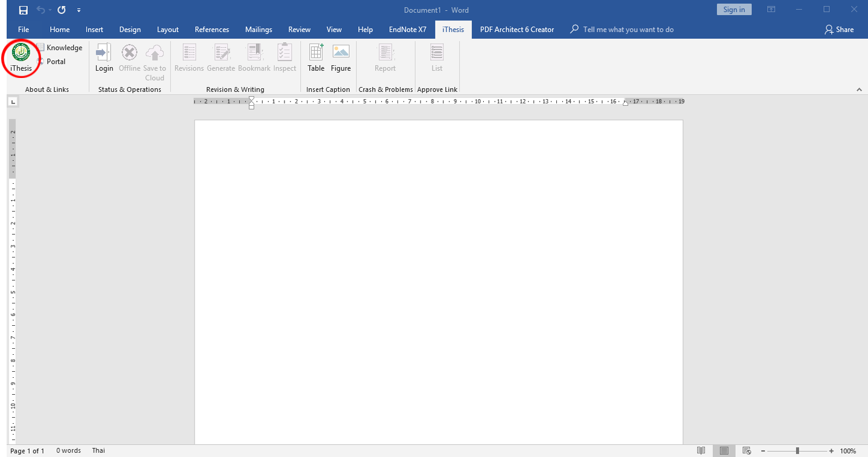Expand the Undo history dropdown arrow
The width and height of the screenshot is (868, 457).
point(50,10)
